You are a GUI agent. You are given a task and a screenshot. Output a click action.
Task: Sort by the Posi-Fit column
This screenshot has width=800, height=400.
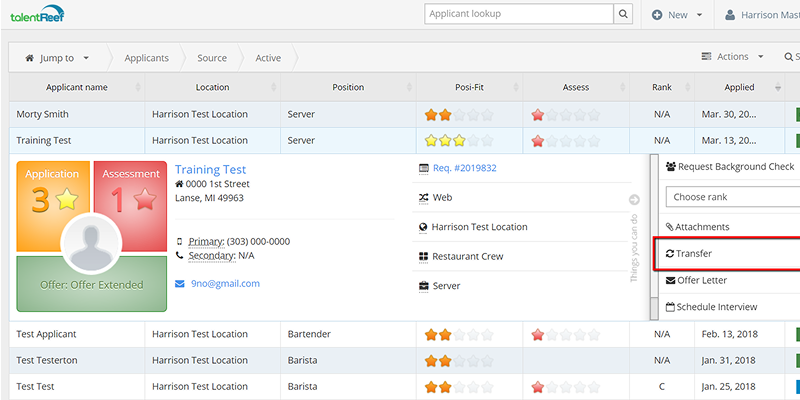tap(469, 87)
